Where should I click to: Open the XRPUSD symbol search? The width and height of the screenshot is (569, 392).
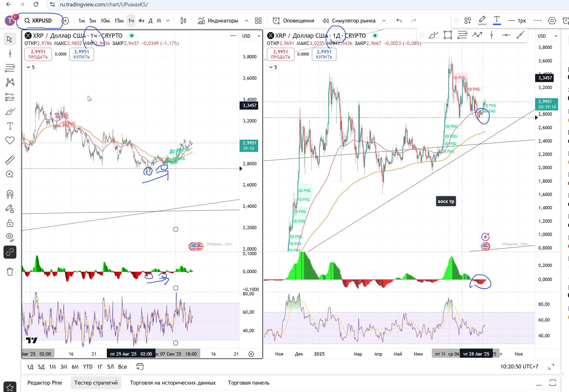point(38,21)
